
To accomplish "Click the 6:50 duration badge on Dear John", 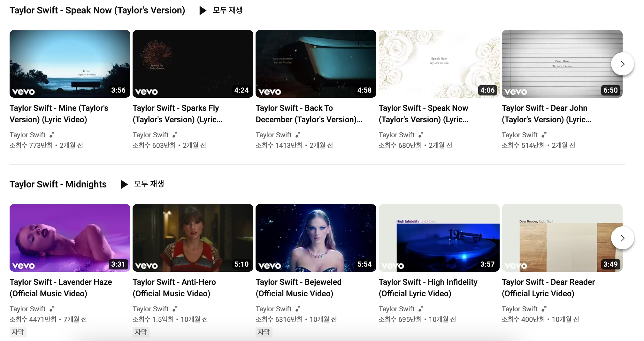I will 610,90.
